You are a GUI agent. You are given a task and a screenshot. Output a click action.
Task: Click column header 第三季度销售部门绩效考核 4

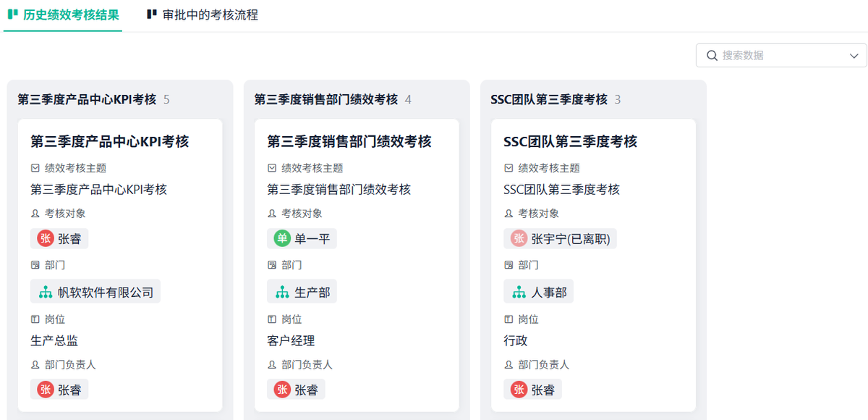[333, 99]
